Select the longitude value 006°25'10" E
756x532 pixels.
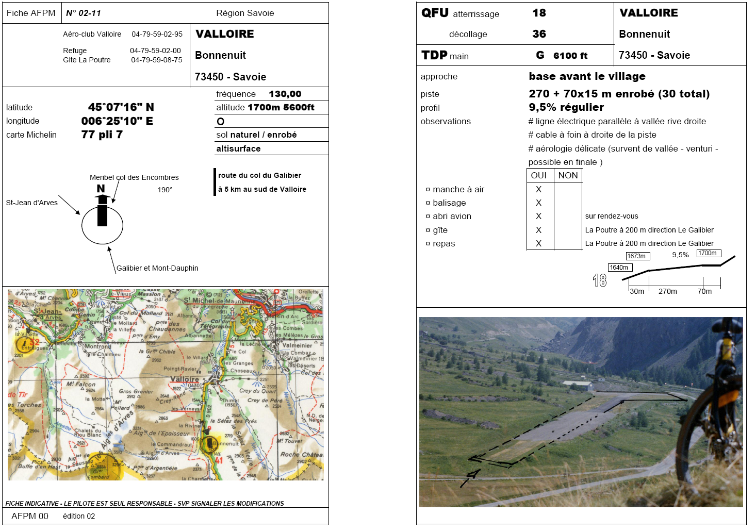(117, 121)
